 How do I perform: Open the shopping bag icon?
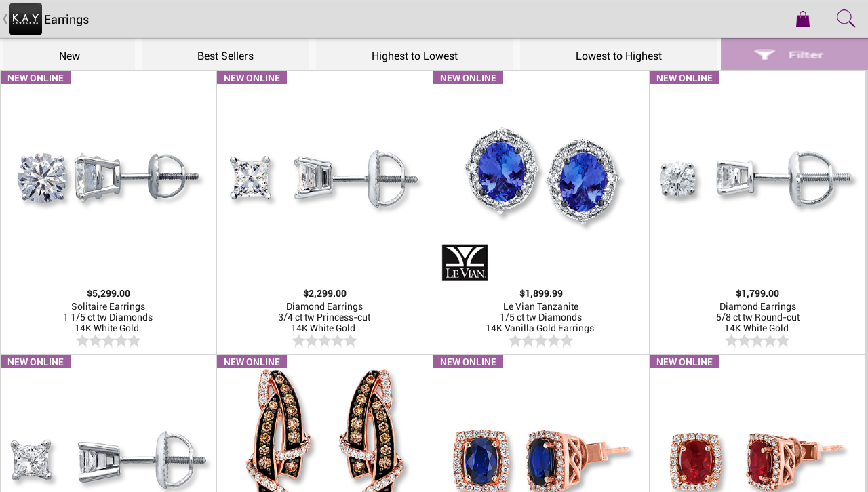click(803, 19)
